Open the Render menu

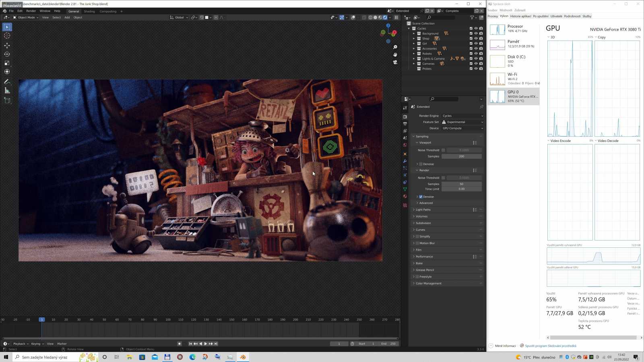click(x=31, y=11)
